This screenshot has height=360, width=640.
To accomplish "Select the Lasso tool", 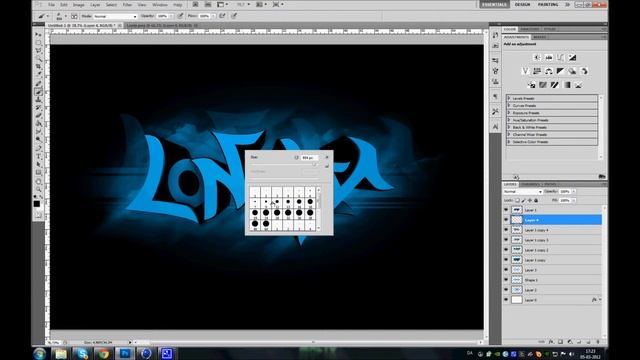I will [38, 51].
